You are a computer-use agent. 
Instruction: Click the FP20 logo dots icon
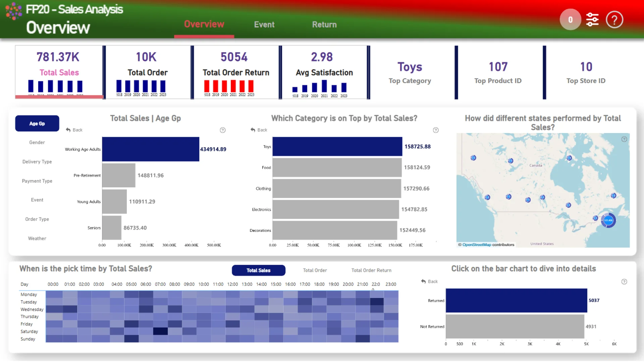[14, 11]
